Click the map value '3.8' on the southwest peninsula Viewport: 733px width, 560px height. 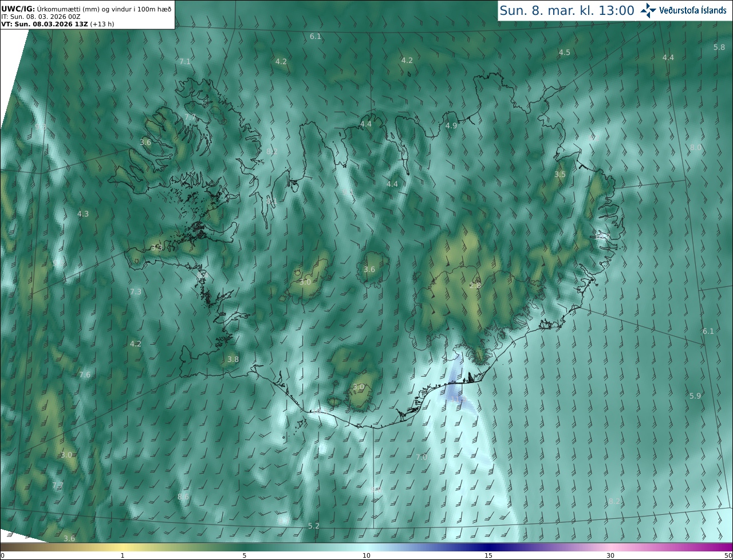click(x=233, y=359)
